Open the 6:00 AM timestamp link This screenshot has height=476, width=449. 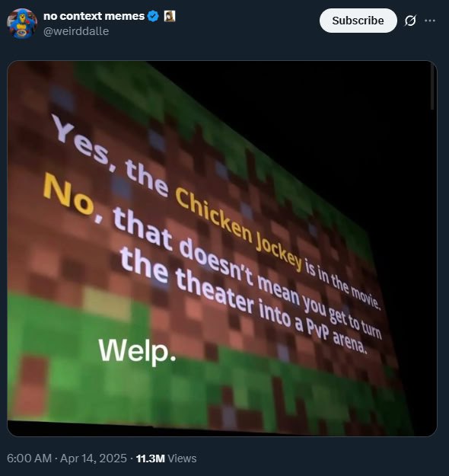29,458
